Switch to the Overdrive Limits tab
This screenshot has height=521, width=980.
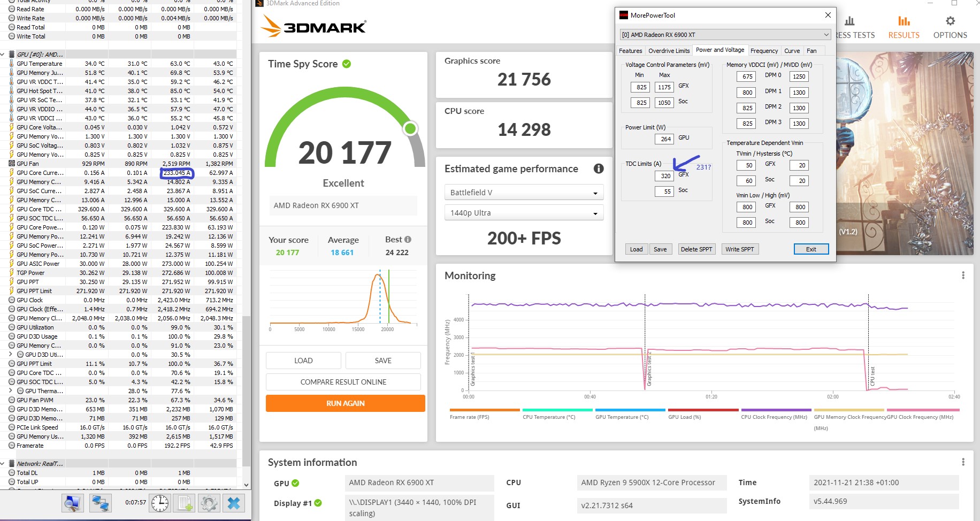coord(669,51)
